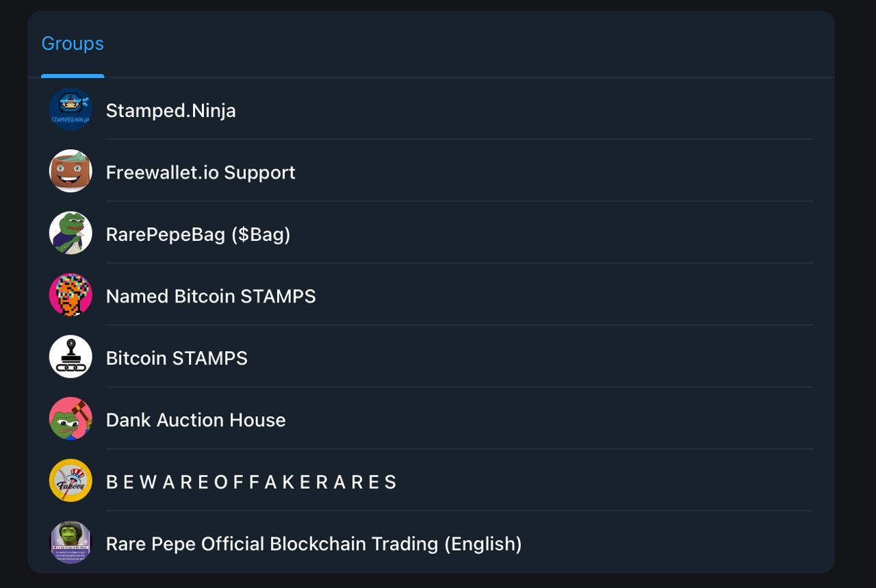Choose the Bitcoin STAMPS group title
Screen dimensions: 876x588
[x=177, y=358]
